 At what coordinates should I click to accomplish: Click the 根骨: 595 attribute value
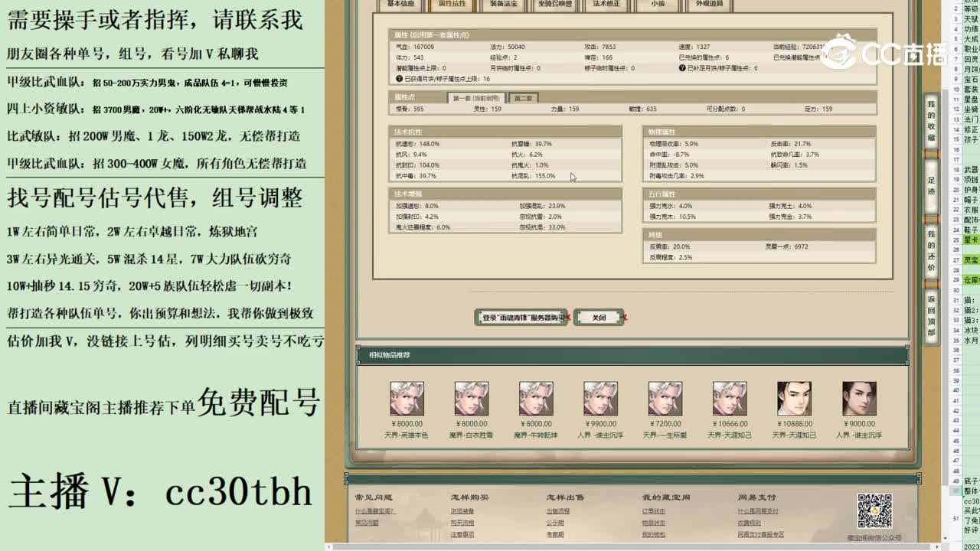[x=410, y=109]
